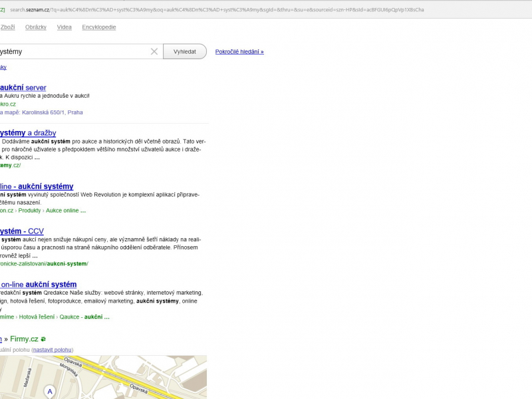Click the green paw icon beside Firmy.cz
The width and height of the screenshot is (532, 399).
click(x=43, y=339)
